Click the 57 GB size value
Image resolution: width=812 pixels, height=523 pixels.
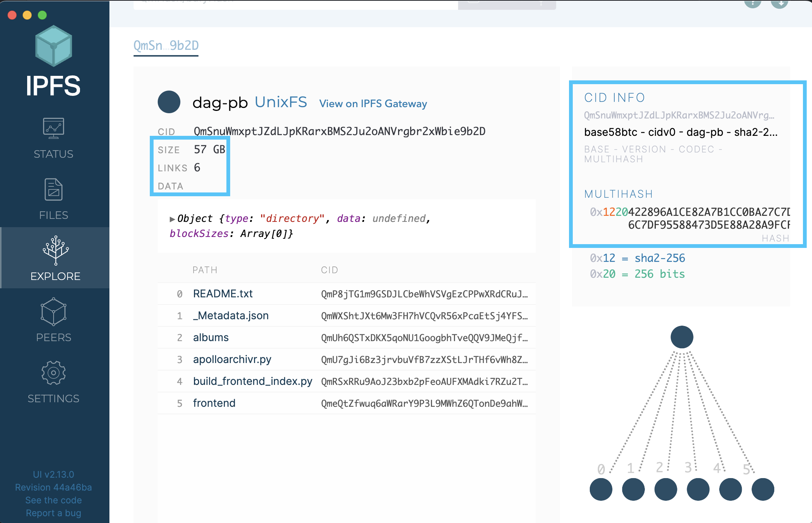(209, 149)
